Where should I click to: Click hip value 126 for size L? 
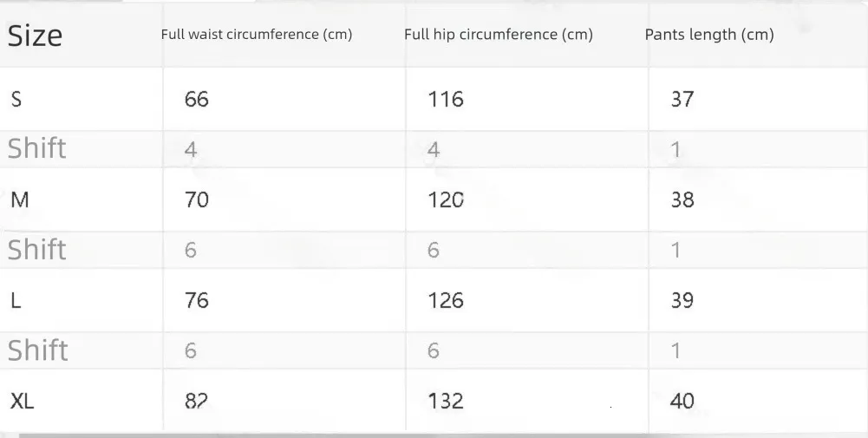[x=446, y=301]
